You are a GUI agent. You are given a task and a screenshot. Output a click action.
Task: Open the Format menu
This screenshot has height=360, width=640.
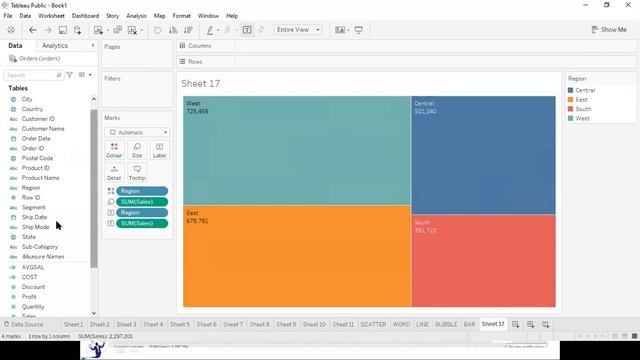click(182, 16)
